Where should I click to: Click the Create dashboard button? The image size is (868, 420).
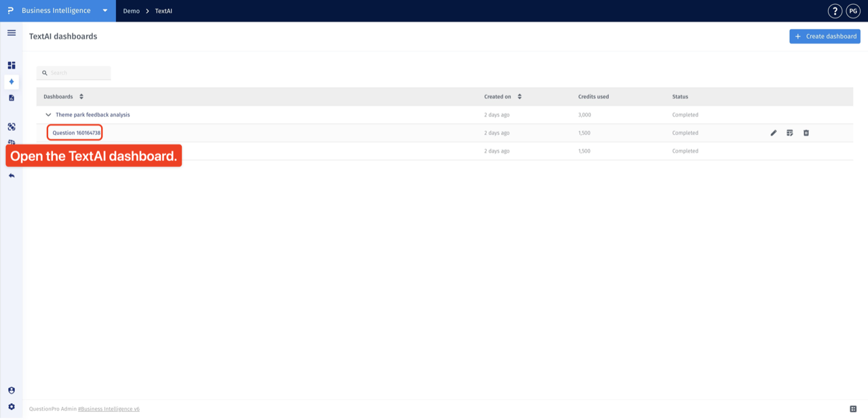(825, 37)
